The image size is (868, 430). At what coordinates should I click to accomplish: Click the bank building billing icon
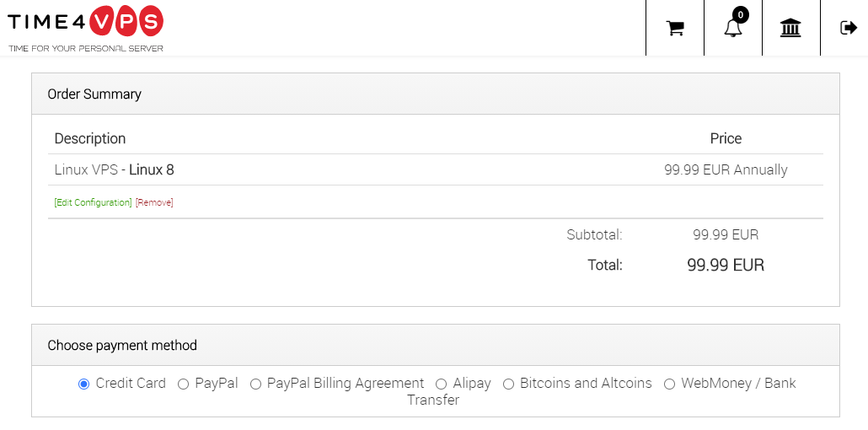click(790, 28)
